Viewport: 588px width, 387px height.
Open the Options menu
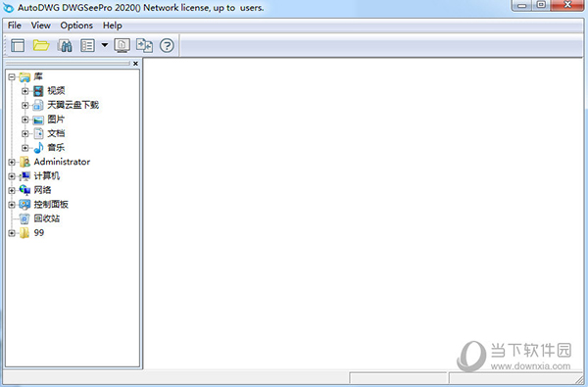76,25
